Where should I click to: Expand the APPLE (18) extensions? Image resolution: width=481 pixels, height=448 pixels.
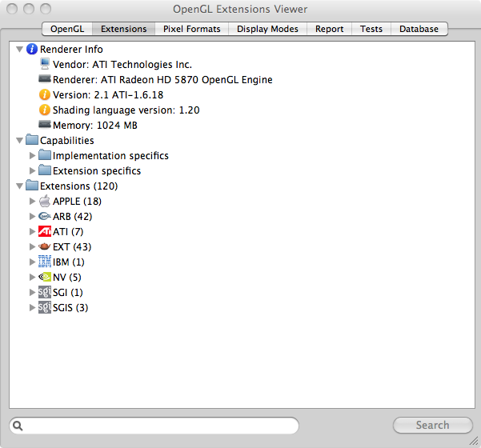point(32,201)
